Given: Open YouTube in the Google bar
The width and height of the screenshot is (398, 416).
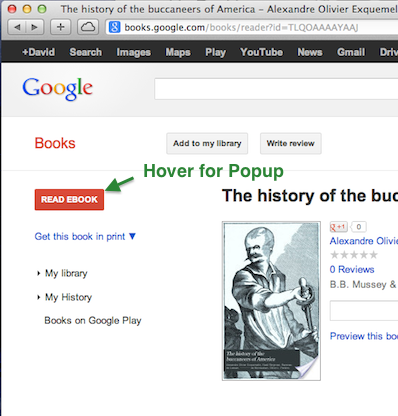Looking at the screenshot, I should tap(262, 52).
